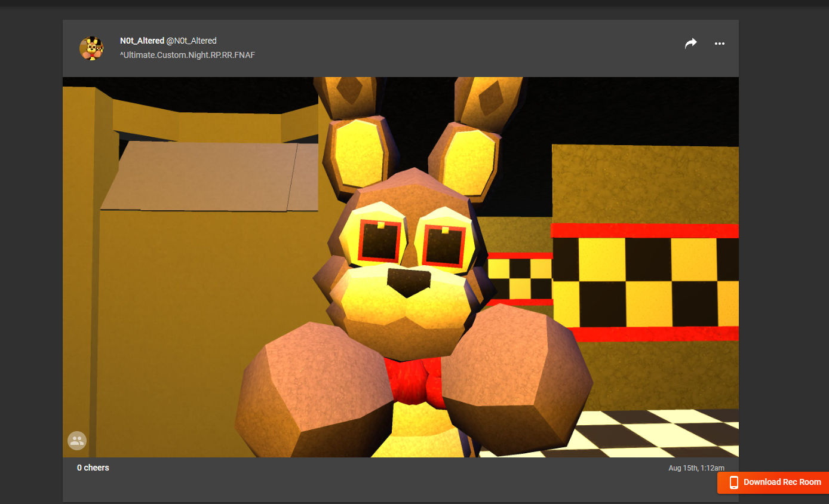Screen dimensions: 829x504
Task: Open the ^Ultimate.Custom.Night.RP.RR.FNAF room link
Action: tap(188, 55)
